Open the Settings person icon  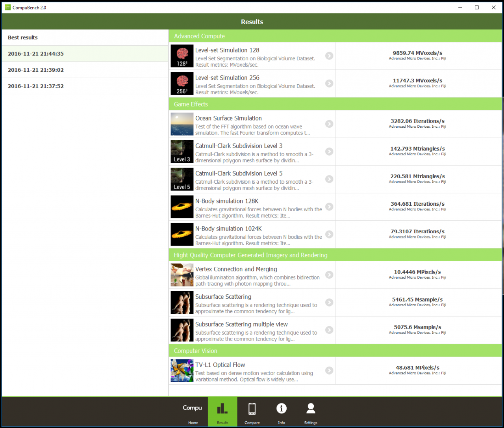311,408
